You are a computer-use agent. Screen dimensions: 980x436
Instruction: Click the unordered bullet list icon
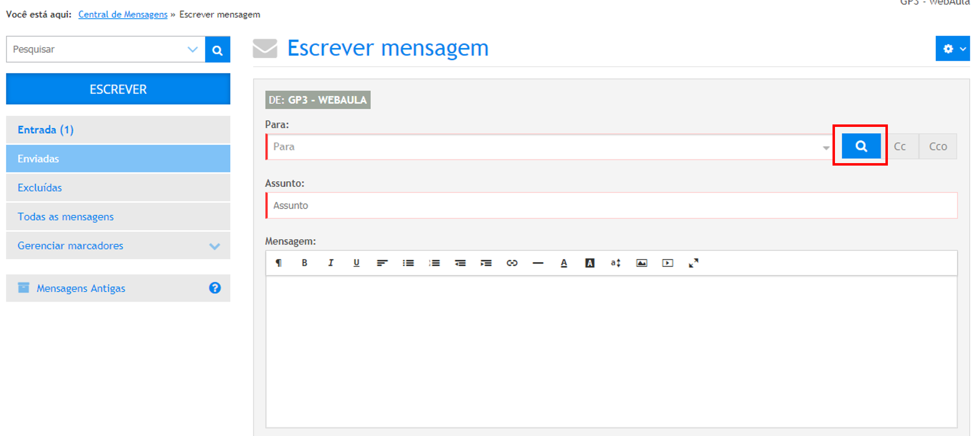(408, 263)
